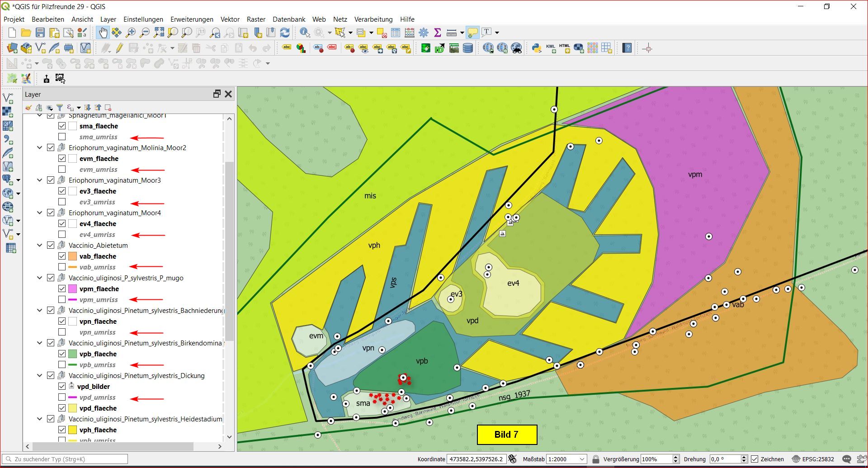The image size is (868, 468).
Task: Collapse the Vaccinio_Abietetum group
Action: (x=40, y=245)
